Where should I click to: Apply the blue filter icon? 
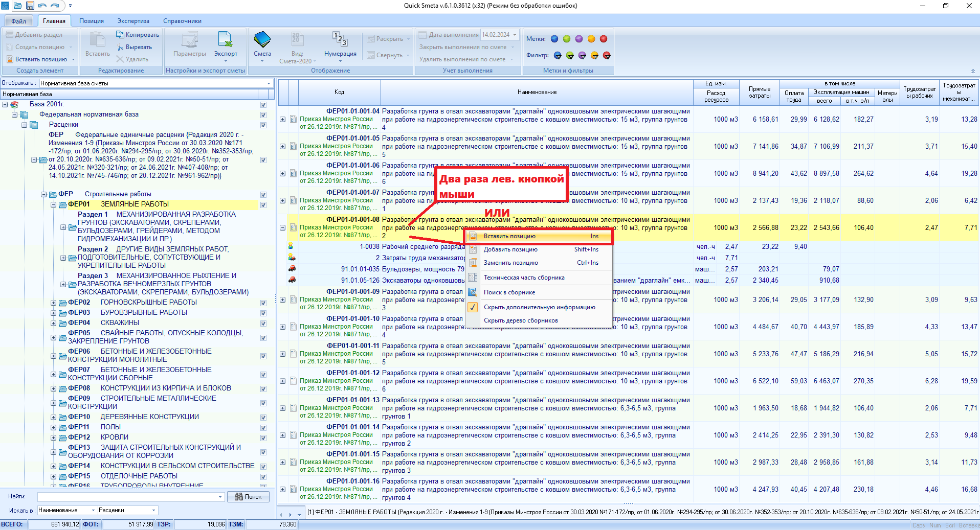(558, 55)
